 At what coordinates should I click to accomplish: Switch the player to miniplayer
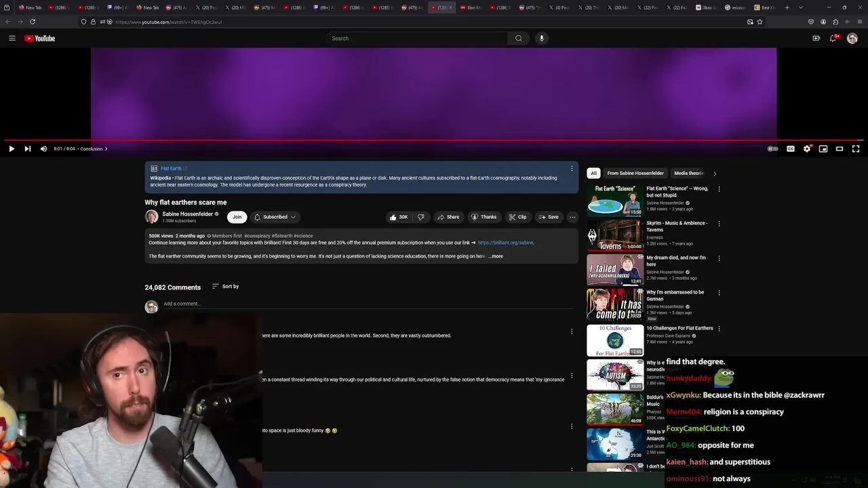click(823, 149)
